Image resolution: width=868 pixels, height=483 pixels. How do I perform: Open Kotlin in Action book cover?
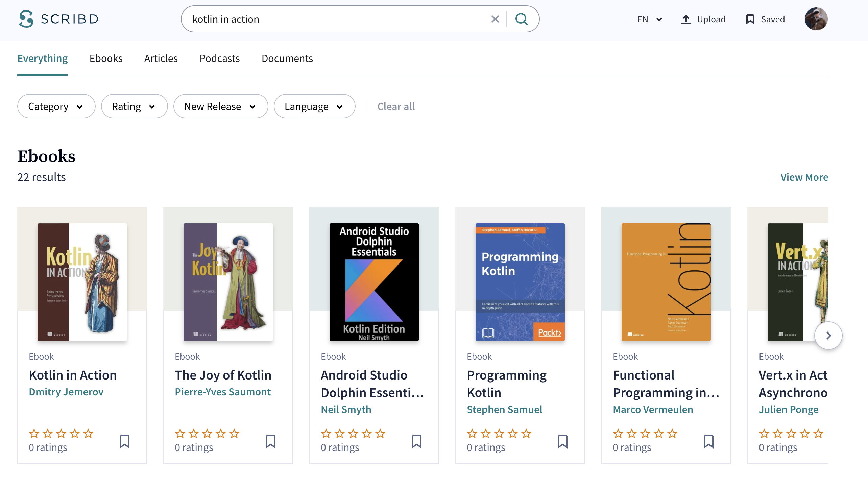[82, 282]
